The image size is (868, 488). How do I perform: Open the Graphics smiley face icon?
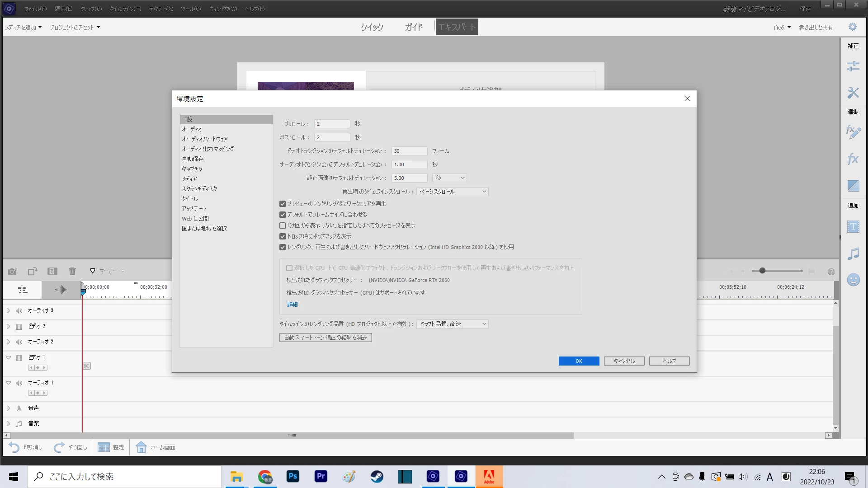[853, 280]
